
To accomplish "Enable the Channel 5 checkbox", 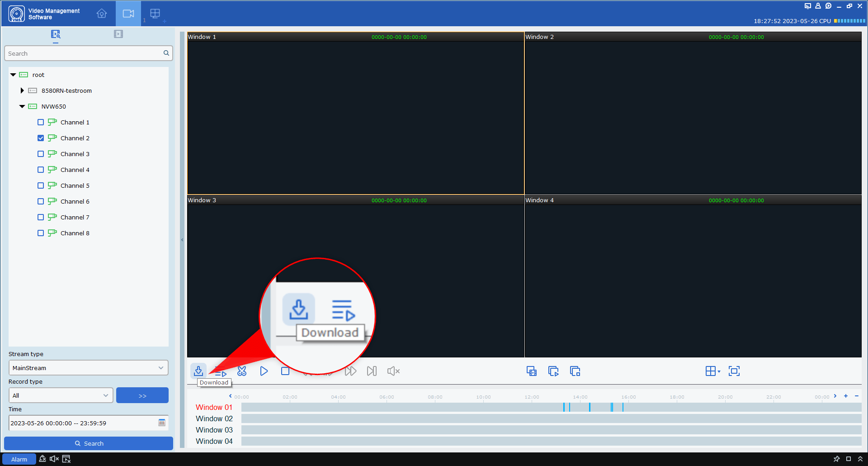I will pos(41,185).
